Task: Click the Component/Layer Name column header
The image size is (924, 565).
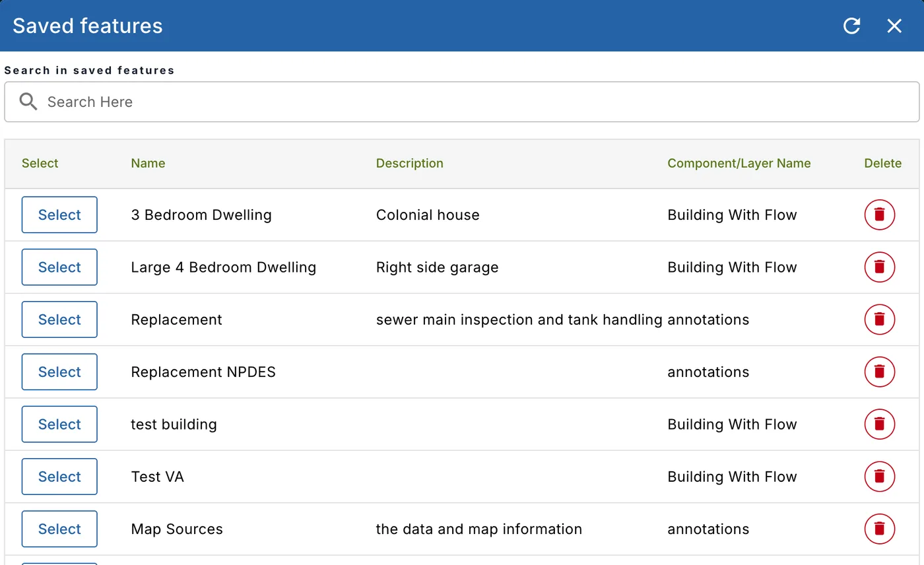Action: (739, 163)
